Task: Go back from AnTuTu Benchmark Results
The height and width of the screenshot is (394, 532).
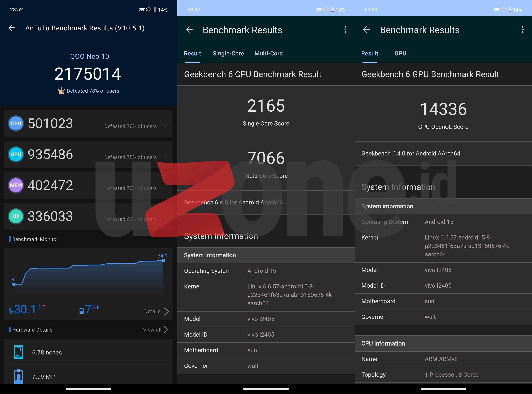Action: (x=12, y=28)
